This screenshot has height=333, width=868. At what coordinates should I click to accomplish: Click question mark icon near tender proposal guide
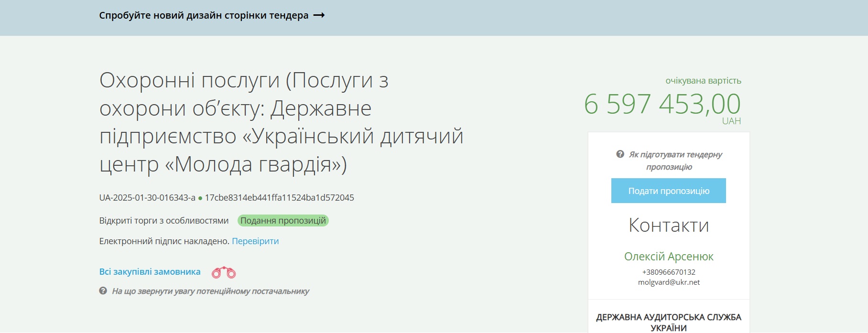(x=620, y=154)
